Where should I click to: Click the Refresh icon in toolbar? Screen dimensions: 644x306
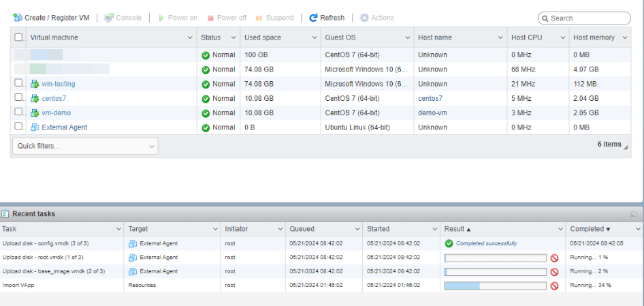click(314, 18)
